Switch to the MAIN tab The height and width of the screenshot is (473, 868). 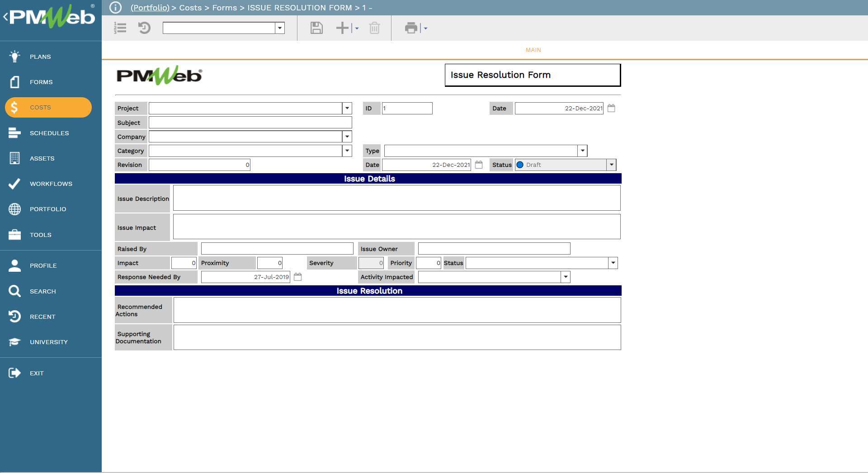coord(533,50)
